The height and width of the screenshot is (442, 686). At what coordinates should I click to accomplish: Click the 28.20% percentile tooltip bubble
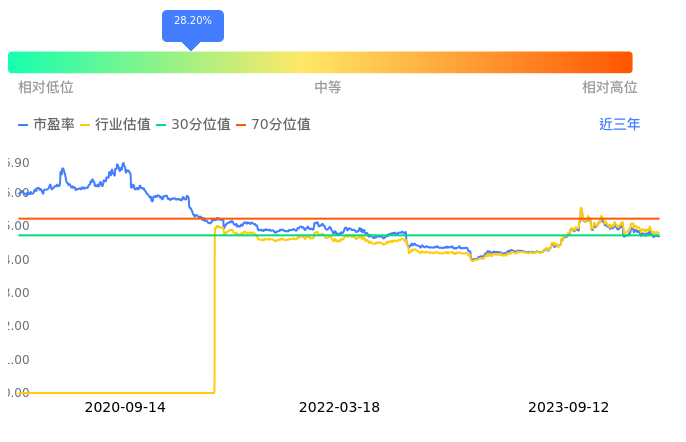[x=192, y=25]
